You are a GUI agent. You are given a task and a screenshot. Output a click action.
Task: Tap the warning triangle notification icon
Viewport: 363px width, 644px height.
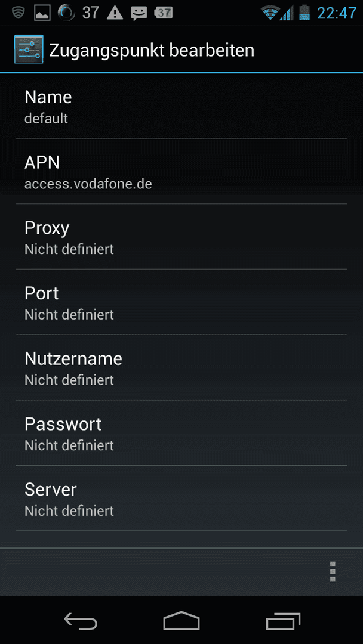click(x=115, y=13)
